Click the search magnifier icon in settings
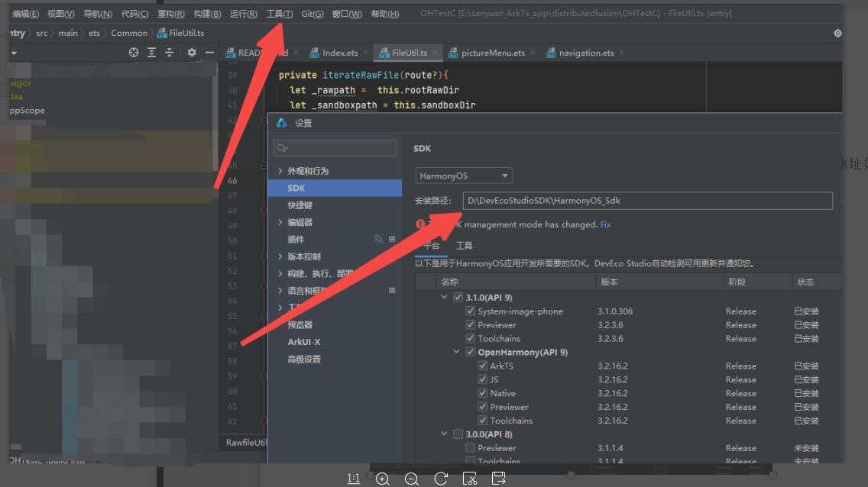Viewport: 868px width, 487px height. pos(282,148)
